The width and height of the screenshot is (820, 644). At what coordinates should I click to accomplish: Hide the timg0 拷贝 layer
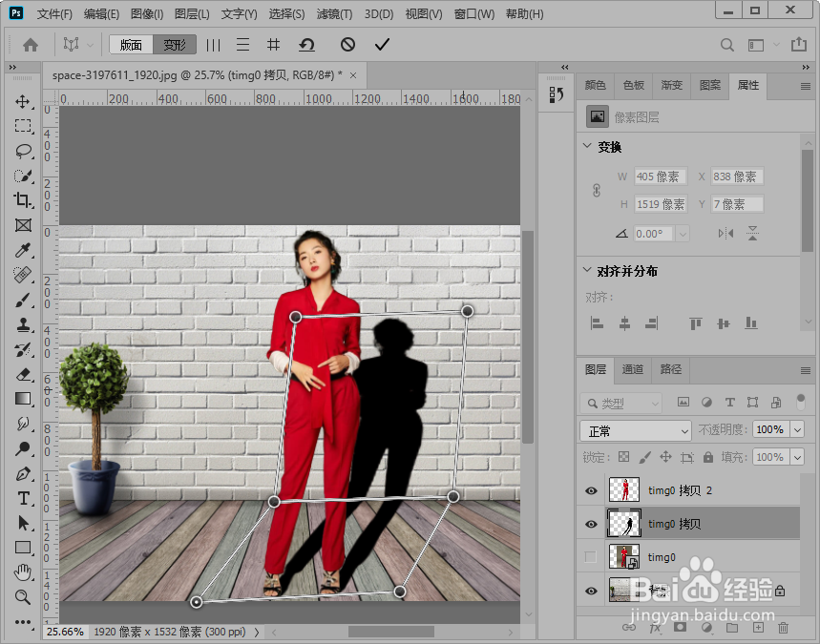(x=591, y=524)
